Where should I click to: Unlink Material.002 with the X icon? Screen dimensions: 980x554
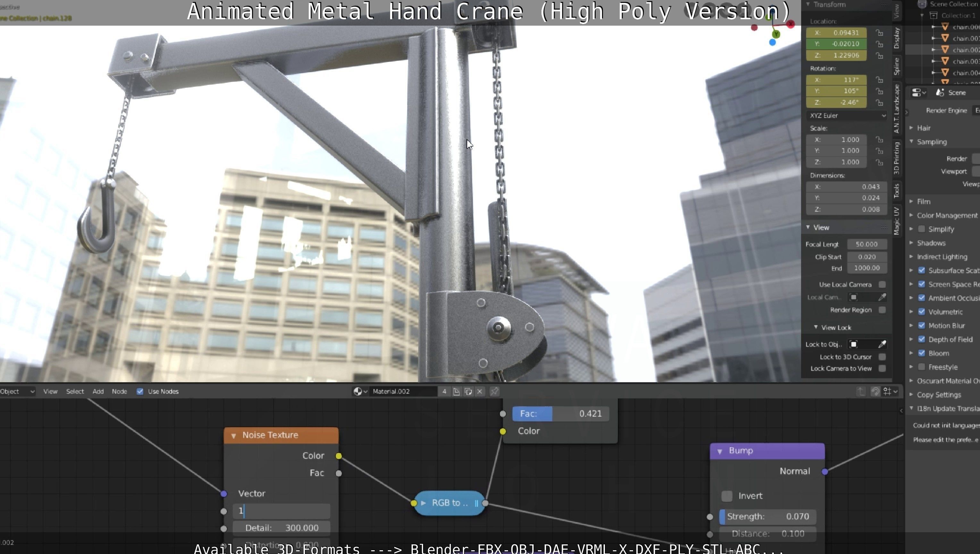(480, 391)
